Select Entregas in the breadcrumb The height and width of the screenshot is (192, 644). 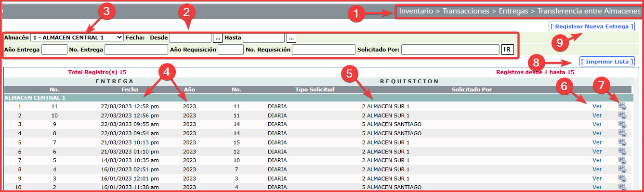click(513, 11)
